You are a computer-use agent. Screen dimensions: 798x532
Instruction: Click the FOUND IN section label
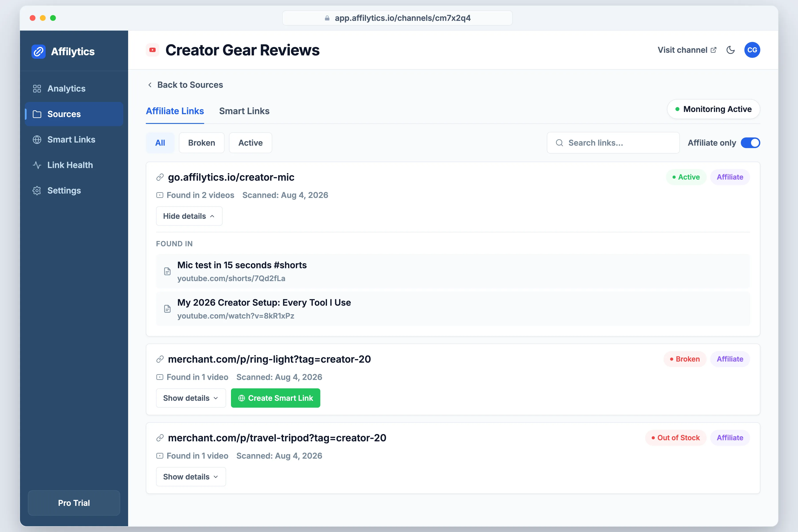tap(174, 244)
